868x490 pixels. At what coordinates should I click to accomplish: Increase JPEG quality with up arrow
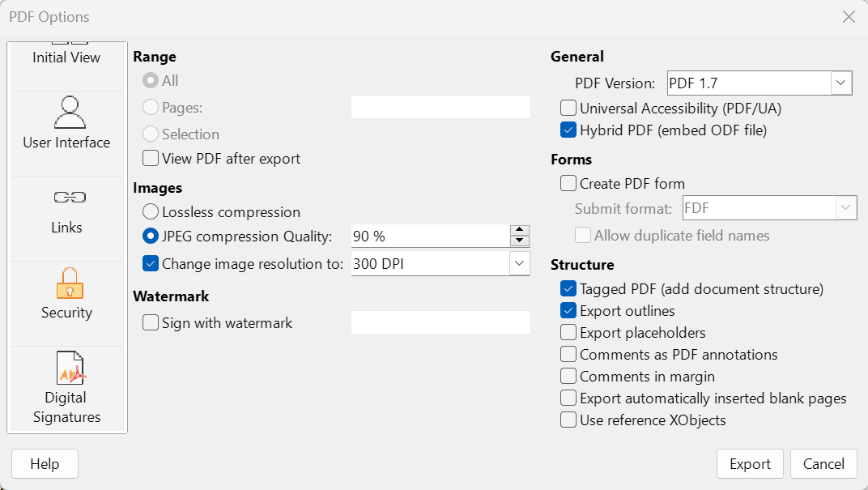(519, 230)
